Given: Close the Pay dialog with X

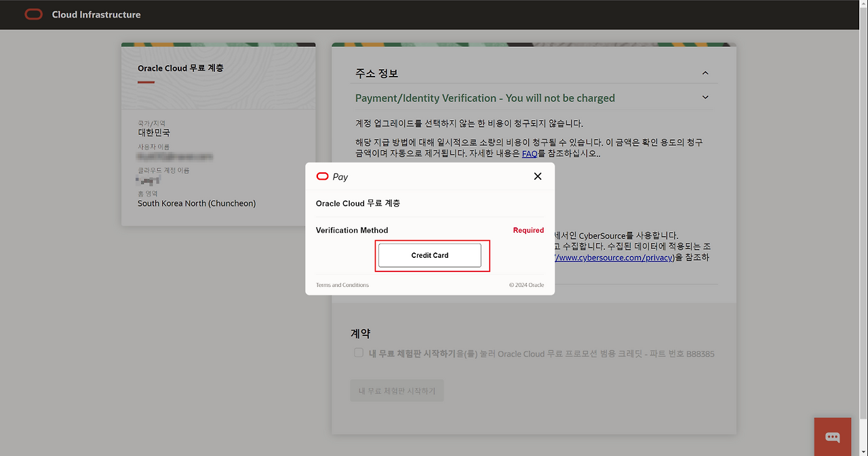Looking at the screenshot, I should click(x=538, y=176).
